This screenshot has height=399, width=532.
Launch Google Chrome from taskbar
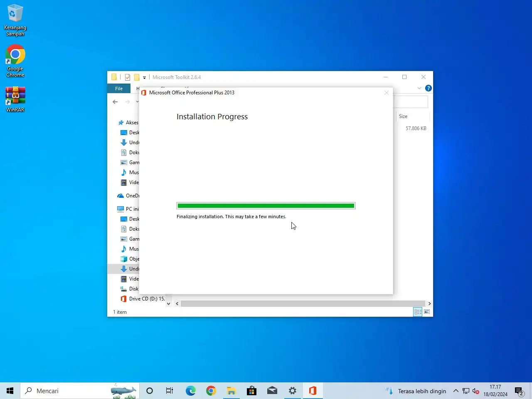211,391
